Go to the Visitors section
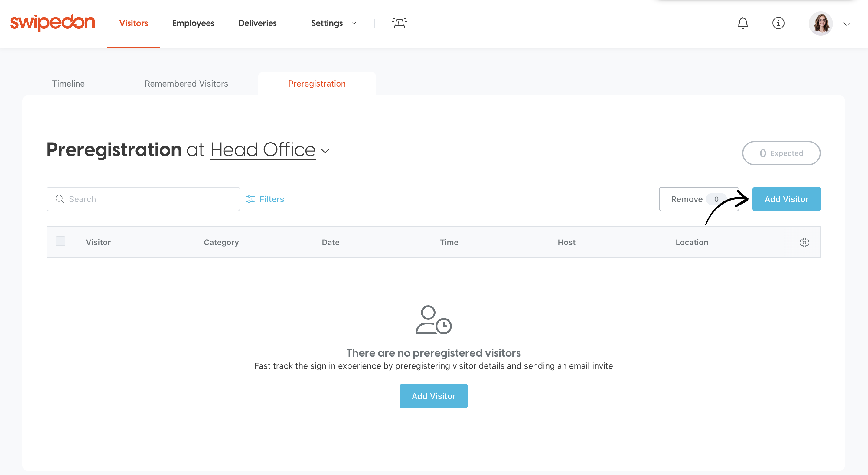This screenshot has width=868, height=475. pyautogui.click(x=133, y=23)
